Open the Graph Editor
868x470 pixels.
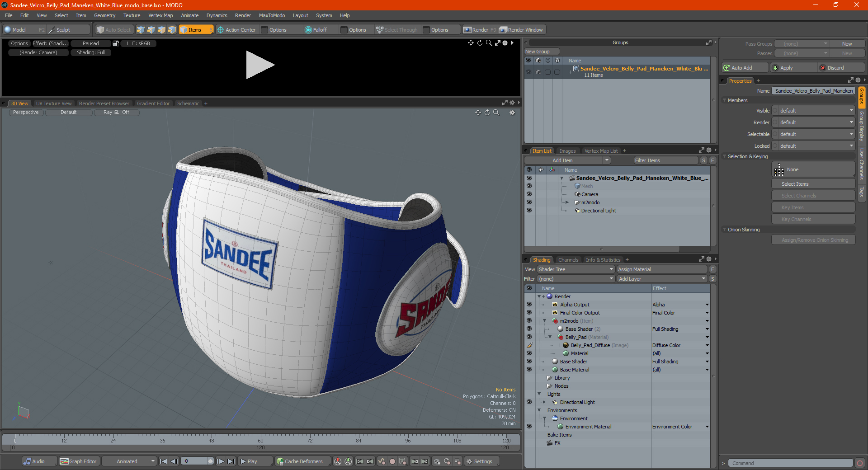point(78,461)
